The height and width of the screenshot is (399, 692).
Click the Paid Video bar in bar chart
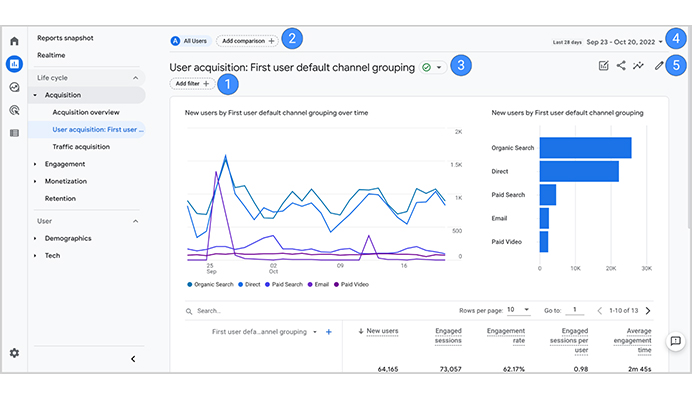point(544,242)
